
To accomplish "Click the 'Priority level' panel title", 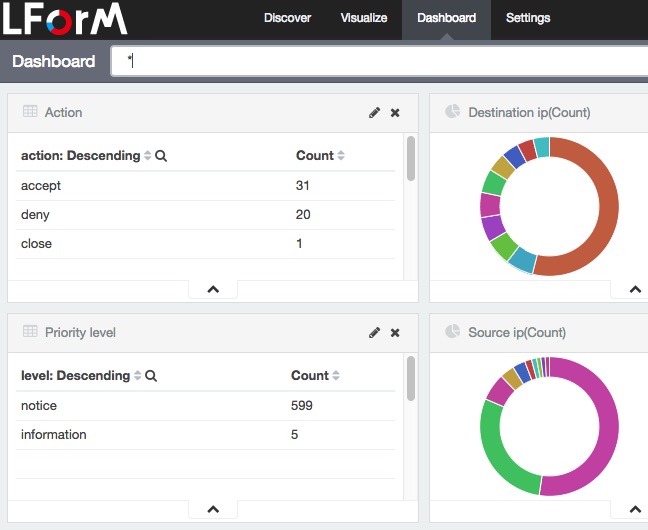I will pos(80,332).
